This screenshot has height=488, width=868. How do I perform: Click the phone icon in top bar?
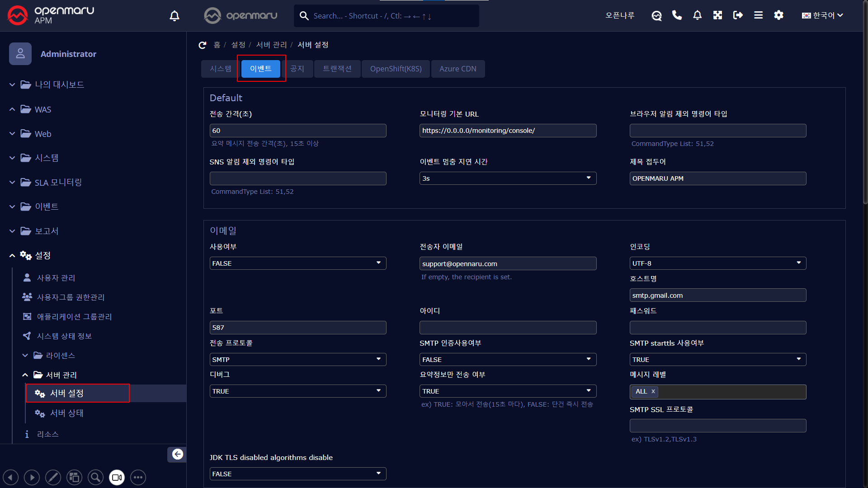tap(677, 15)
